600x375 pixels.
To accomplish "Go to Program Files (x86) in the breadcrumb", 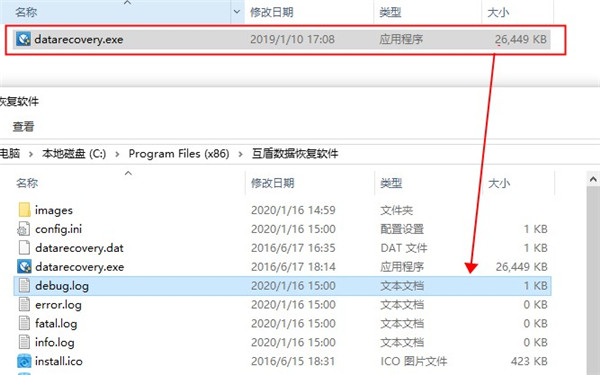I will coord(179,154).
